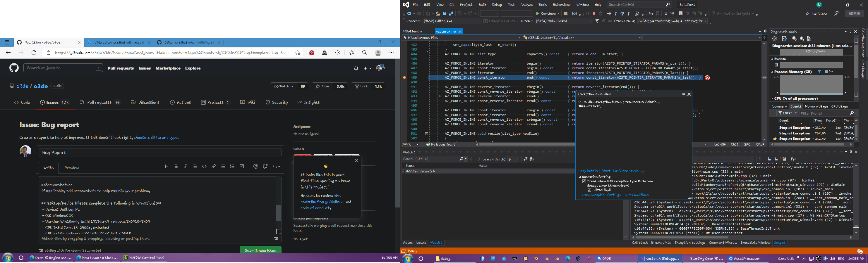Open the contributing guidelines link

coord(322,202)
